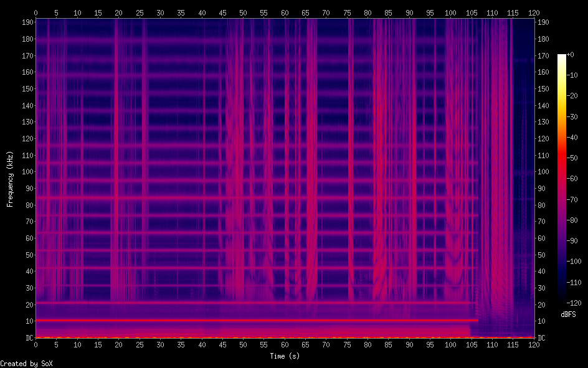The width and height of the screenshot is (588, 368).
Task: Click the 105 second tick on bottom time axis
Action: [472, 344]
